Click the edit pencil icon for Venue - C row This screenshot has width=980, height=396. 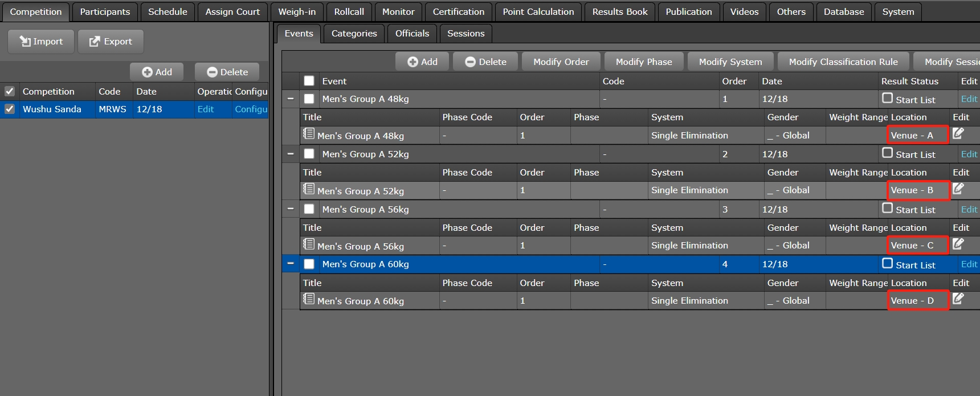coord(958,244)
